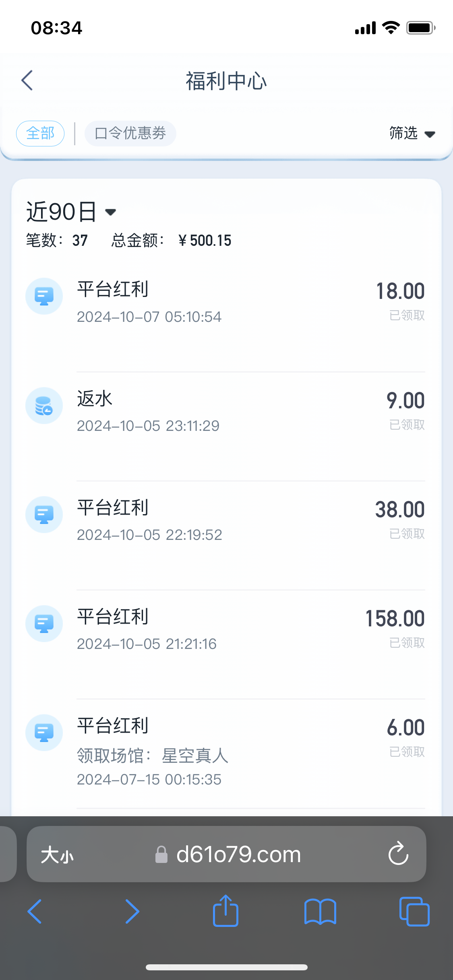Viewport: 453px width, 980px height.
Task: Reload the page in Safari
Action: coord(398,854)
